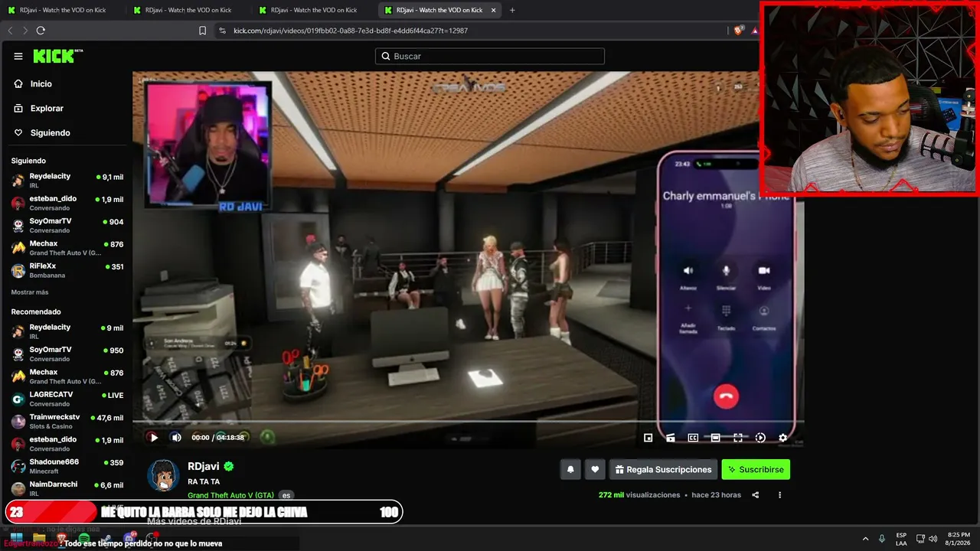The image size is (980, 551).
Task: Click the 'RA TA TA' stream title
Action: pos(204,481)
